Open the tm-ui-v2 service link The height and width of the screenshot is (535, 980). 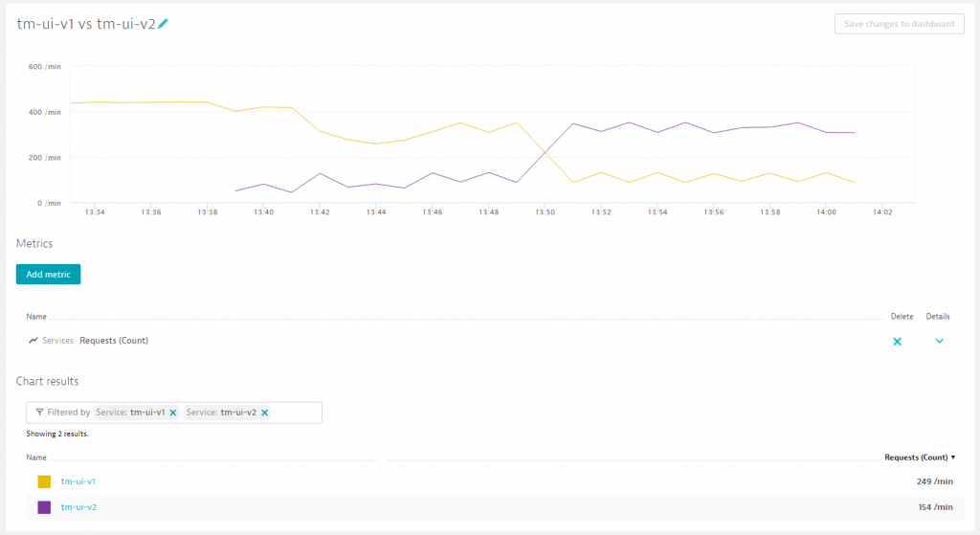[x=78, y=507]
